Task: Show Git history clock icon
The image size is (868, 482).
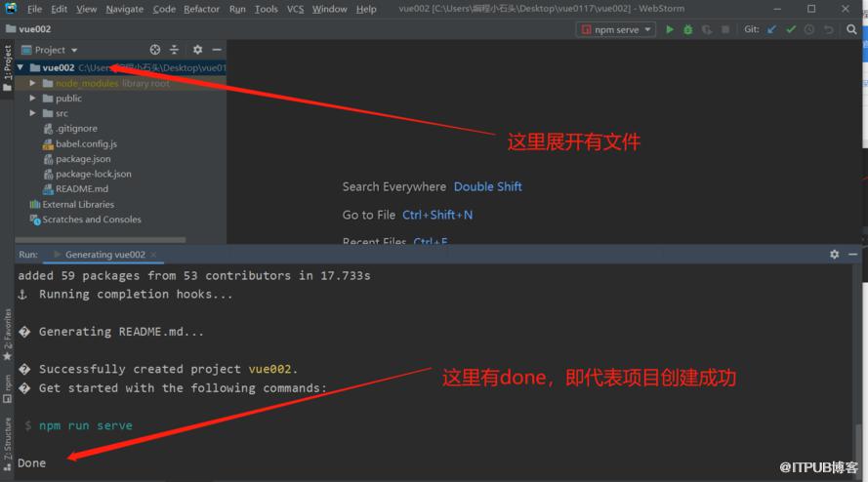Action: pos(809,29)
